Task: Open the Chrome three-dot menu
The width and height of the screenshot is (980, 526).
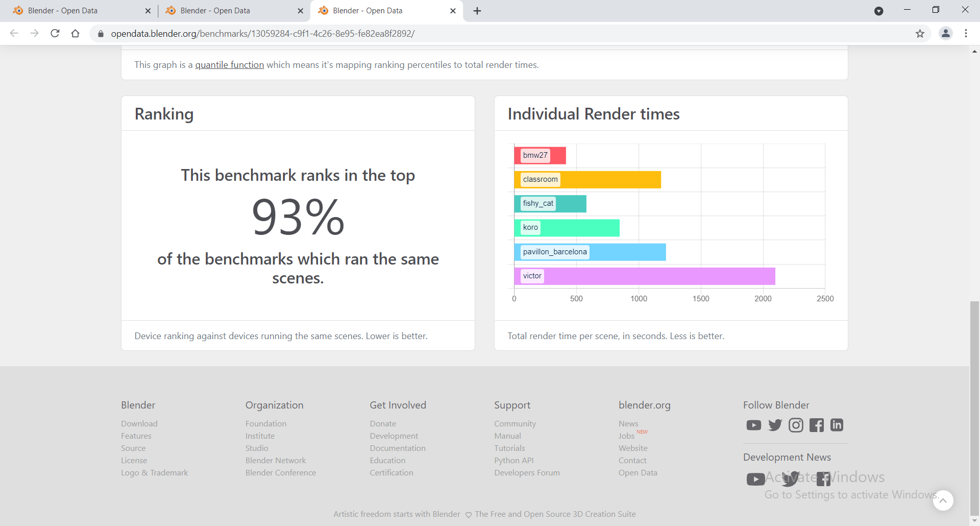Action: (x=966, y=33)
